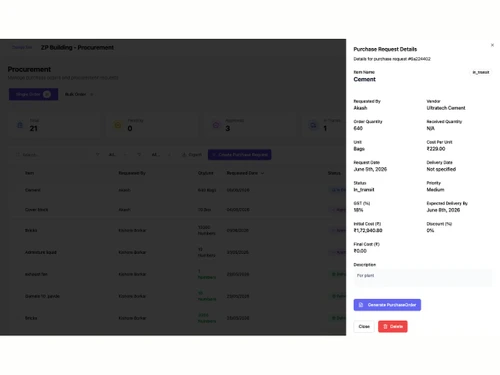Click the Initial Cost value '₹1,72,940.80'
Image resolution: width=500 pixels, height=375 pixels.
pos(368,230)
